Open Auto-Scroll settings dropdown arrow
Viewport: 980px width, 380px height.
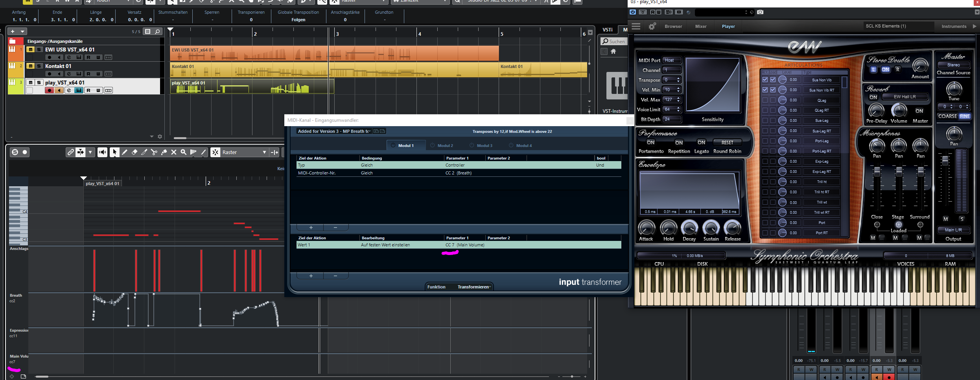[90, 152]
